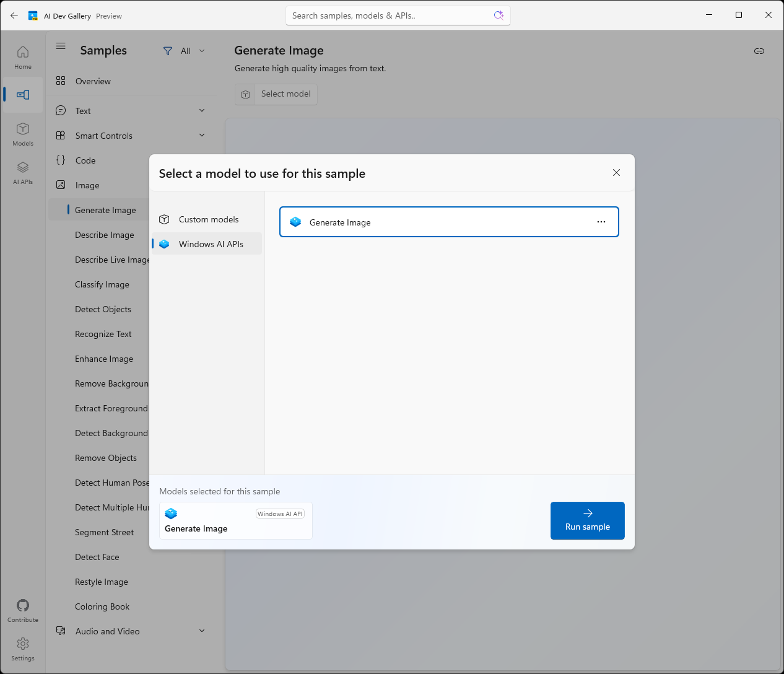Select the Coloring Book sample
Image resolution: width=784 pixels, height=674 pixels.
102,606
